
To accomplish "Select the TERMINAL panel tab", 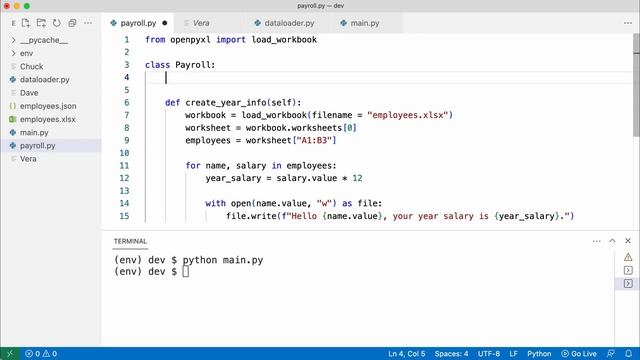I will pyautogui.click(x=130, y=241).
